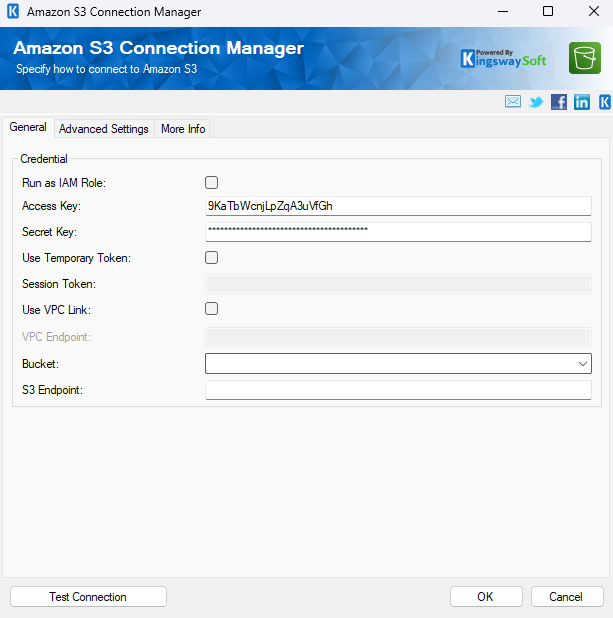Click the email envelope icon
This screenshot has height=618, width=613.
click(512, 102)
